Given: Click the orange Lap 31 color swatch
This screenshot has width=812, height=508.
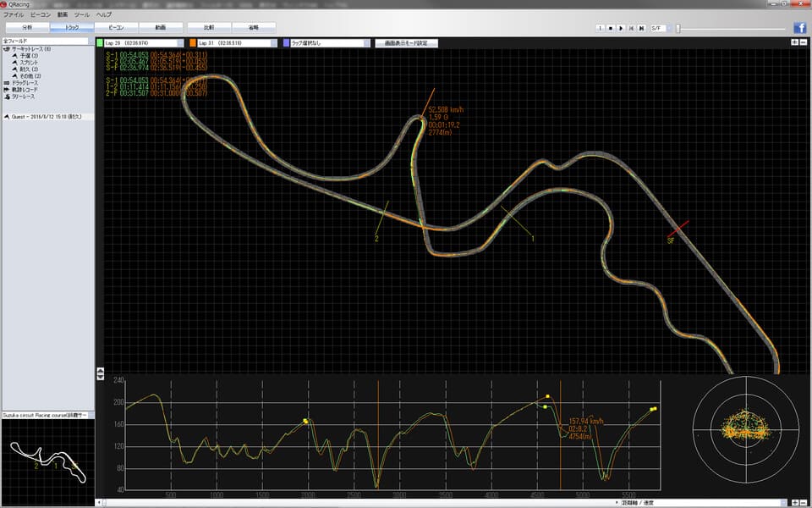Looking at the screenshot, I should click(x=193, y=43).
